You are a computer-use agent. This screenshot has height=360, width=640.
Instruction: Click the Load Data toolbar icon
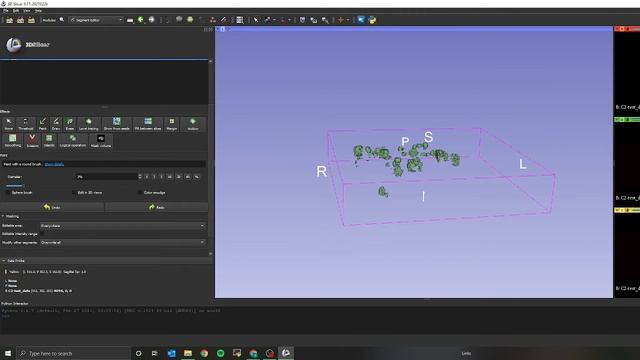point(9,20)
